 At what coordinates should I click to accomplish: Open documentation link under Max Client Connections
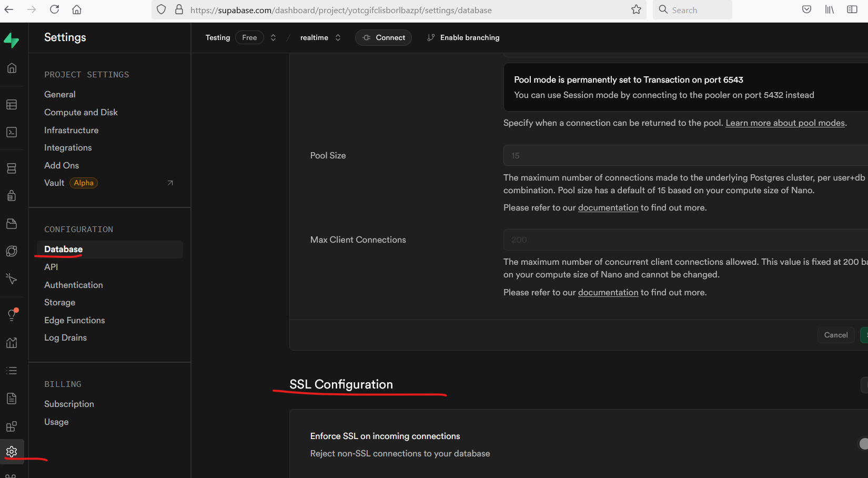pos(608,292)
